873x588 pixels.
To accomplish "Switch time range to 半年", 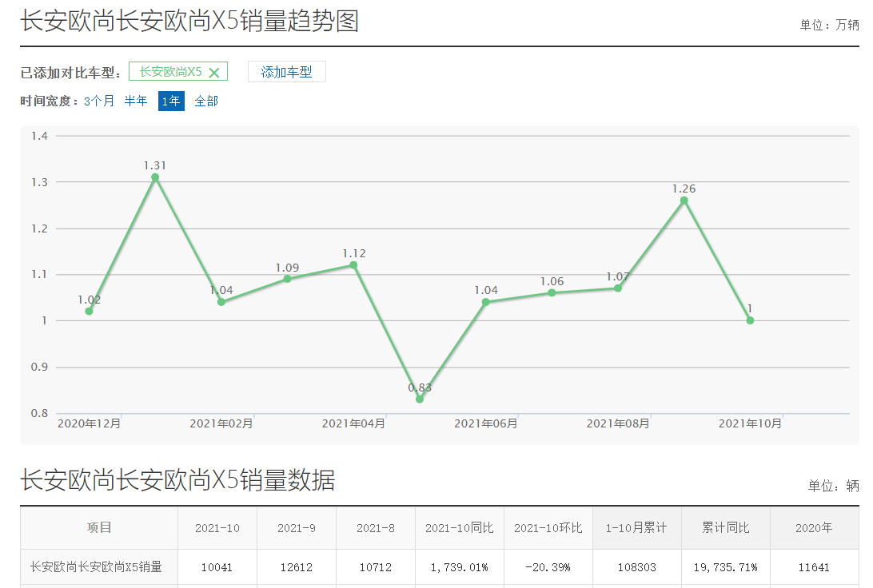I will click(x=135, y=101).
